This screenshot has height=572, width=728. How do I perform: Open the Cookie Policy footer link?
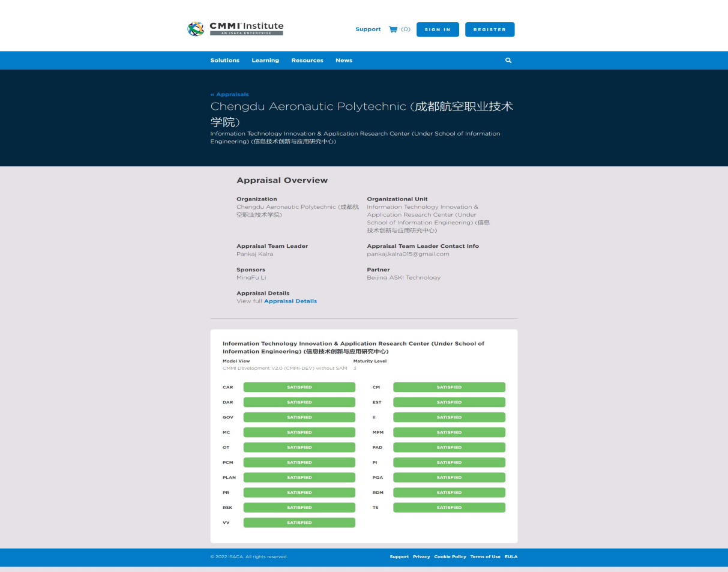tap(450, 557)
